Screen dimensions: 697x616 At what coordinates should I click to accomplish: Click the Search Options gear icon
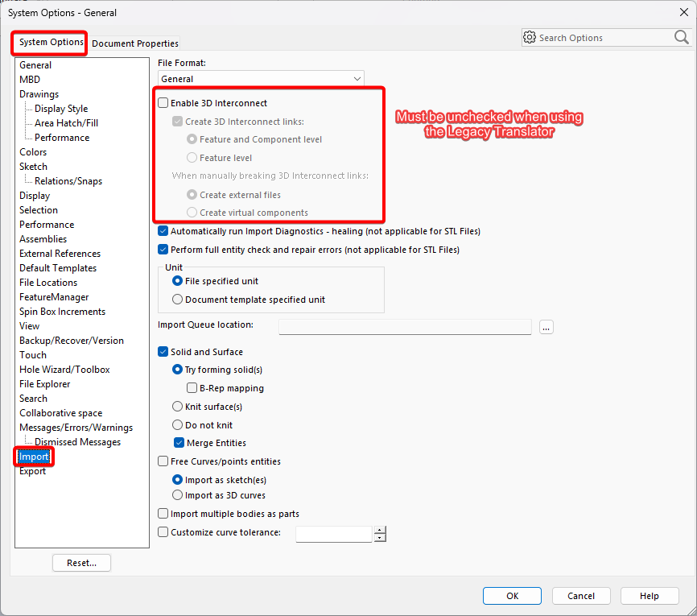click(x=529, y=37)
